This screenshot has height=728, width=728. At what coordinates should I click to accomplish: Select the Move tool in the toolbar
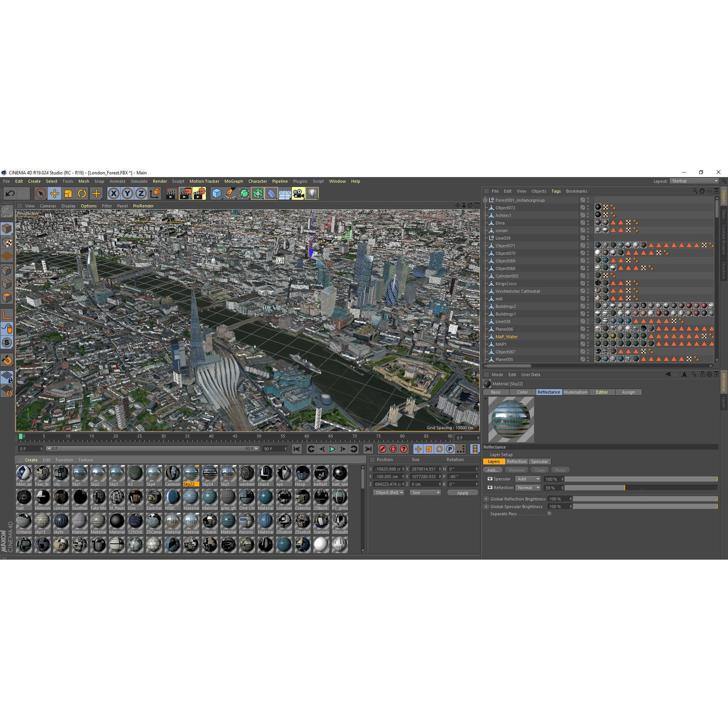(x=55, y=193)
